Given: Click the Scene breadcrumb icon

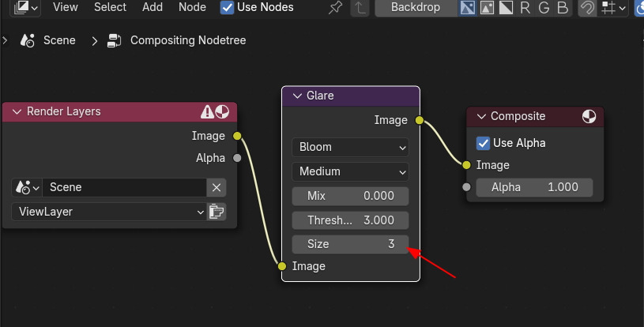Looking at the screenshot, I should coord(28,40).
